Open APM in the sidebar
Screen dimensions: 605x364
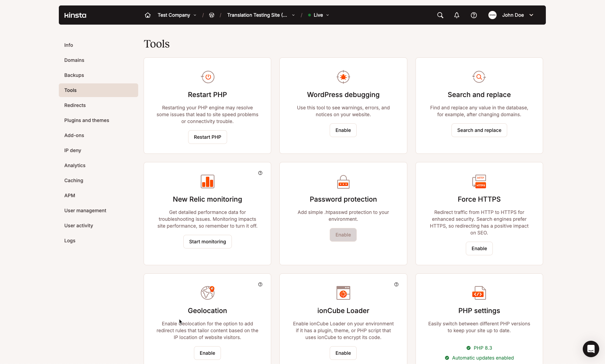(x=98, y=196)
